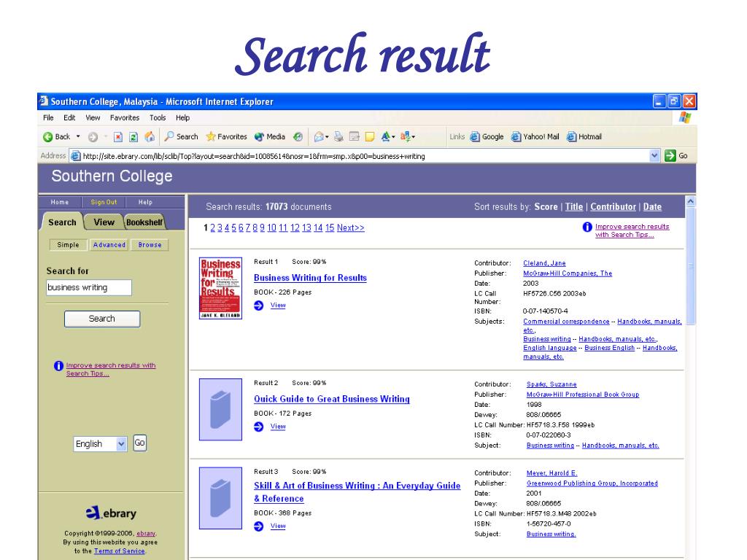This screenshot has width=747, height=560.
Task: Click the Home link in ebrary sidebar
Action: pyautogui.click(x=60, y=202)
